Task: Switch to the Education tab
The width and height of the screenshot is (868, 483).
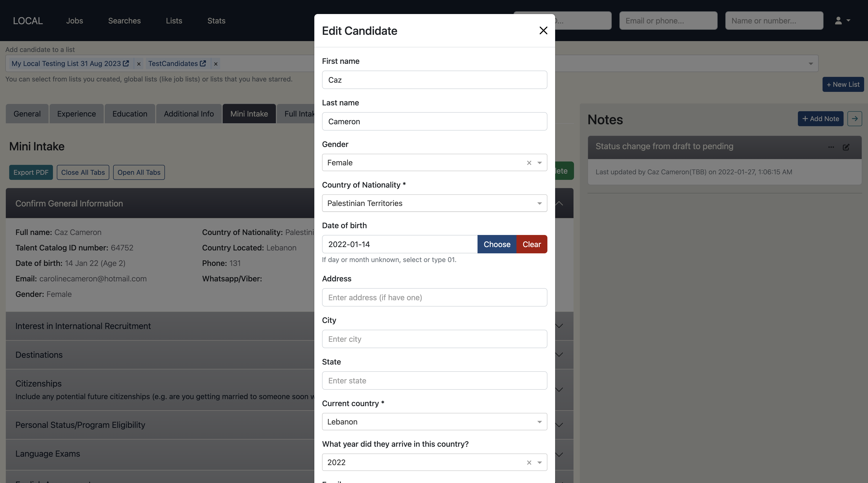Action: tap(130, 114)
